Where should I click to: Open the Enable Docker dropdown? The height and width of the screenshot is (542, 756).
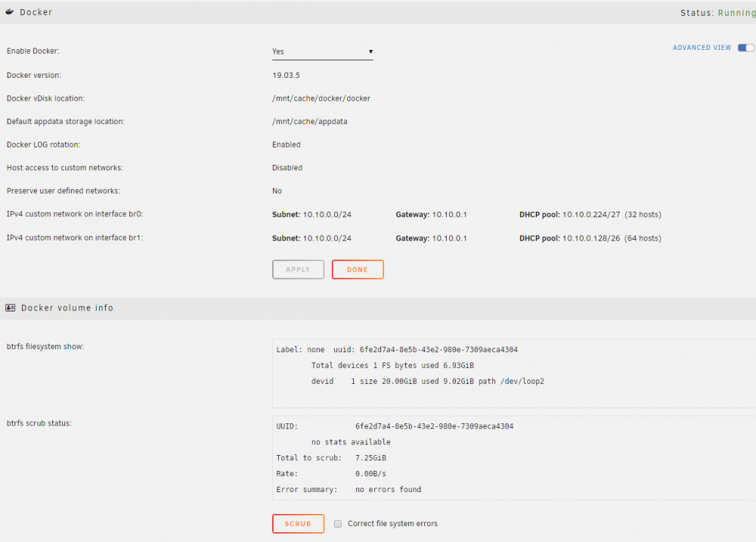pos(323,51)
